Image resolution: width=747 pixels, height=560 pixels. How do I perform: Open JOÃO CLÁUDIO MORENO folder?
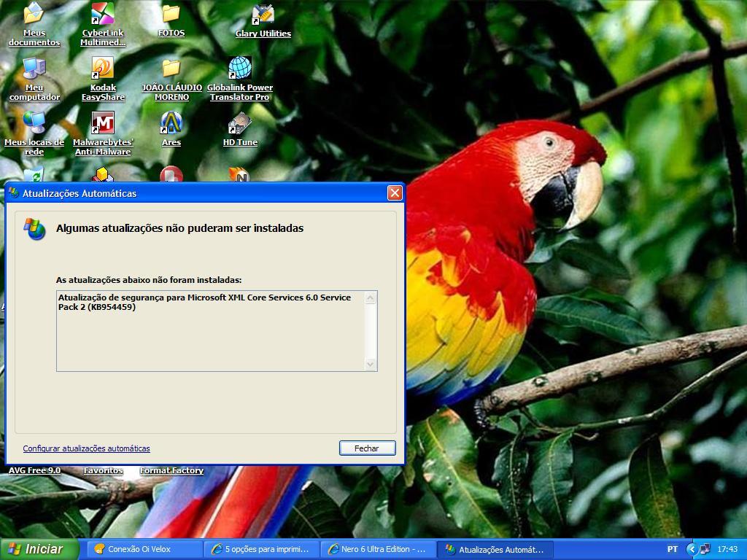[171, 80]
